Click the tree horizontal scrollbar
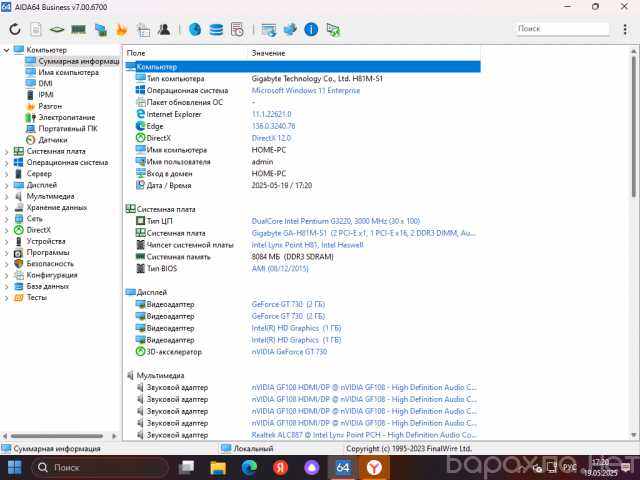Viewport: 640px width, 480px height. click(57, 436)
